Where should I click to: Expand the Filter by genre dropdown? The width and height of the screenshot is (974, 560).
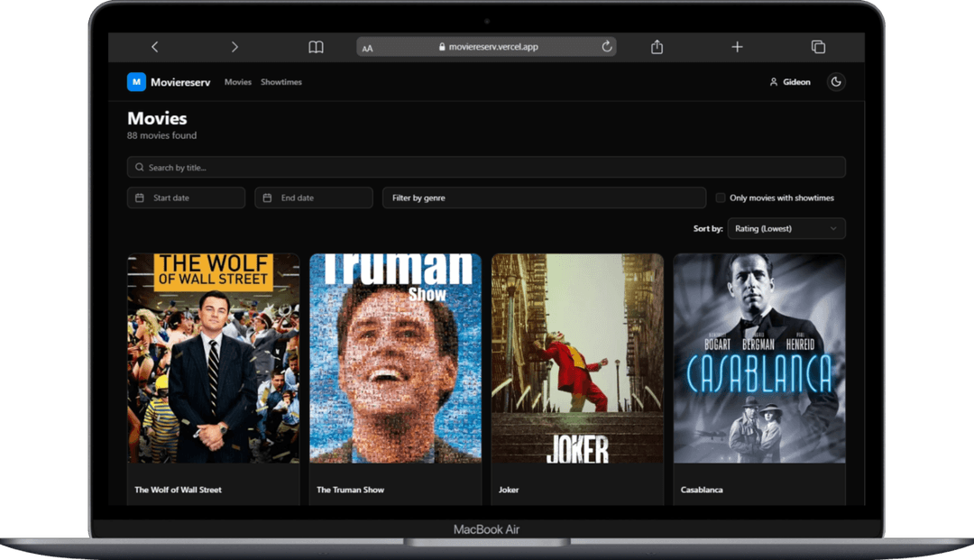[544, 197]
